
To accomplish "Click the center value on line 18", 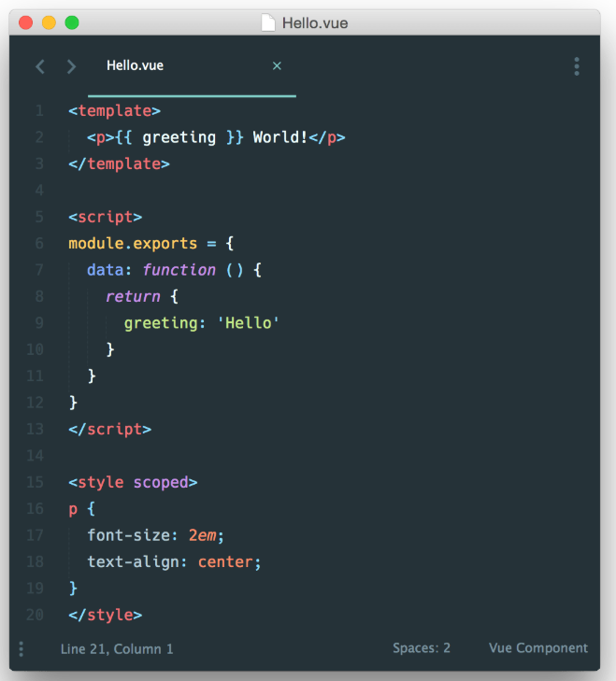I will point(225,561).
